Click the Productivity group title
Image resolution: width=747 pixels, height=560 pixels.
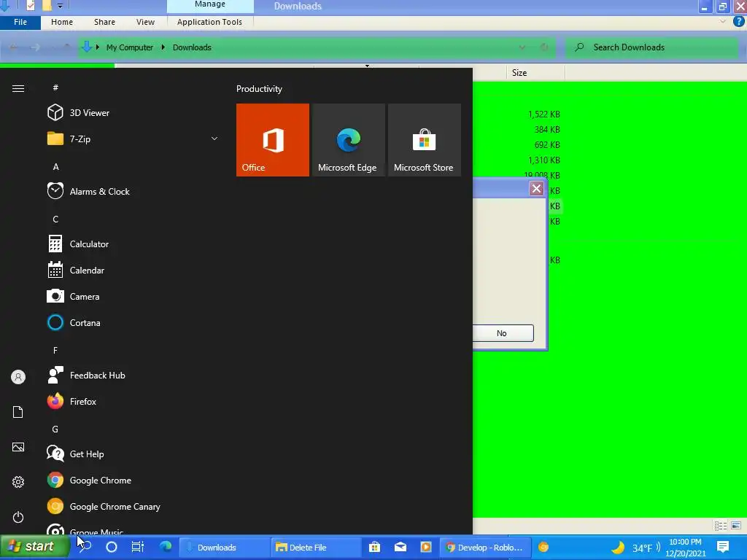(x=259, y=88)
